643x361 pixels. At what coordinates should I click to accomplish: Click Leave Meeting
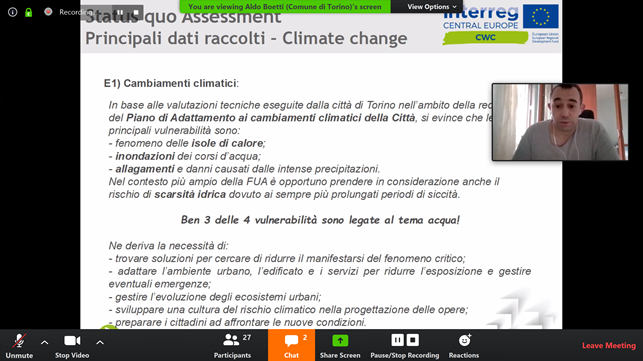click(609, 345)
